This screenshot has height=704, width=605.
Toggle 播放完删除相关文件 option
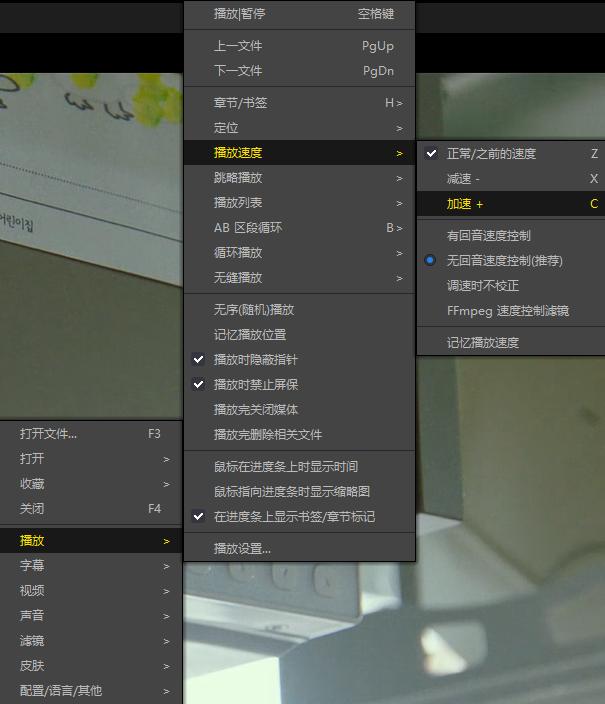pyautogui.click(x=299, y=435)
